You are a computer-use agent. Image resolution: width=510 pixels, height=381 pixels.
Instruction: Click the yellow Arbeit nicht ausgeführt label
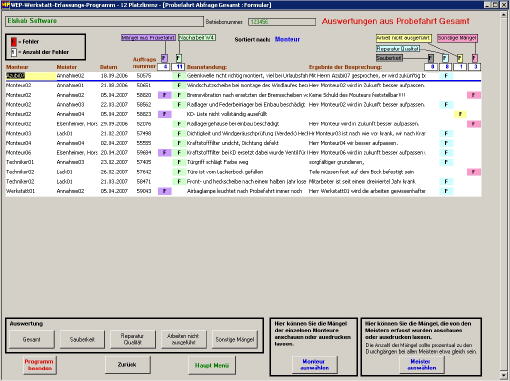pos(403,38)
